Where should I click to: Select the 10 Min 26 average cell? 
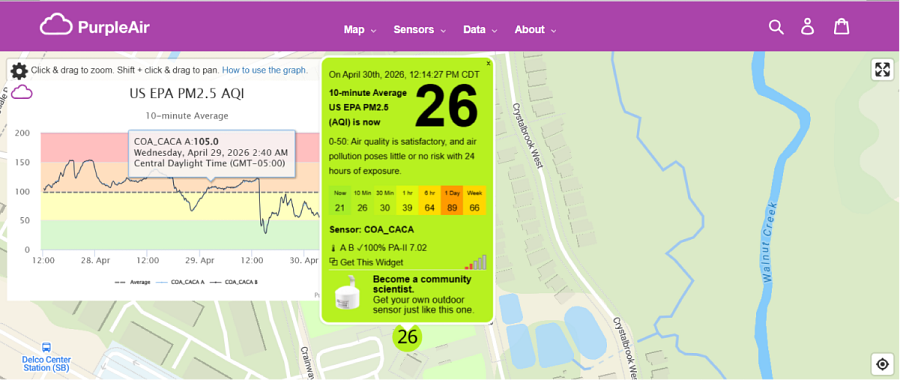[362, 200]
